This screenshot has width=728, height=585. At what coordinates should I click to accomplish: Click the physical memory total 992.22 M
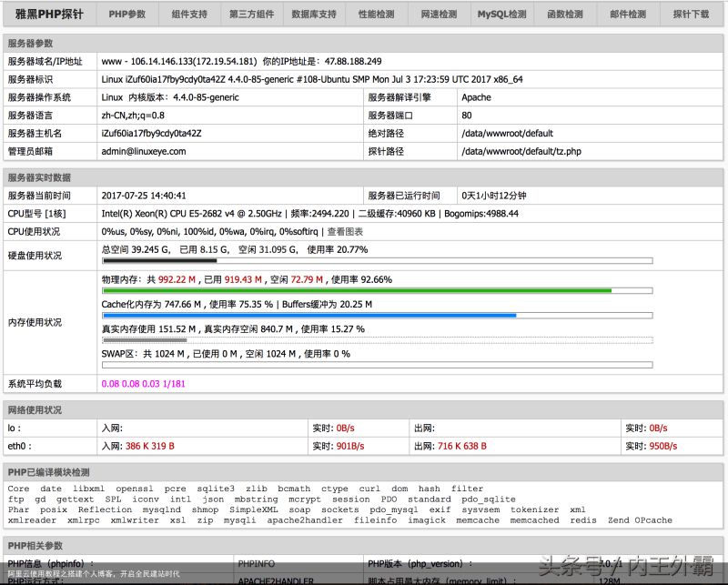tap(177, 279)
